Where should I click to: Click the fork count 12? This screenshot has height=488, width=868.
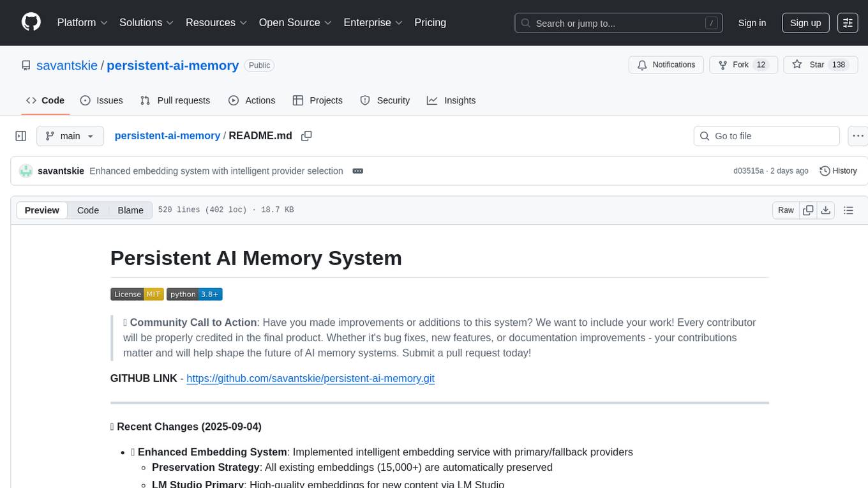[761, 65]
